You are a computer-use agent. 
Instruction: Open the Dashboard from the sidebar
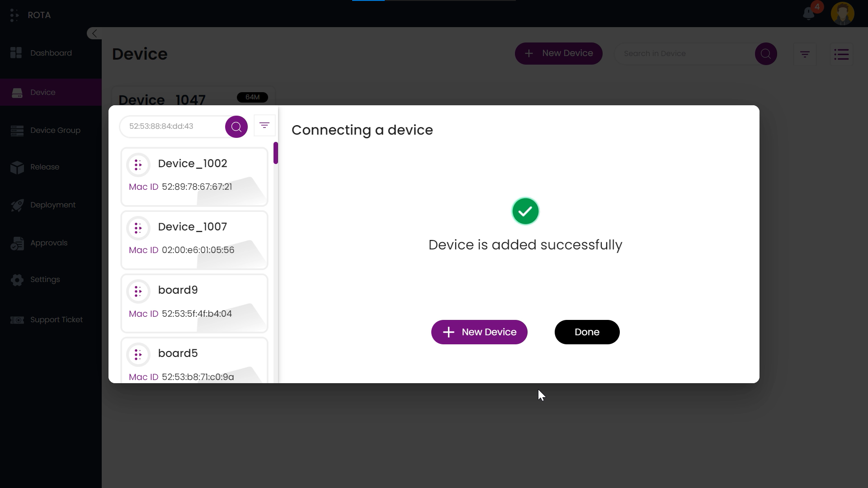coord(50,53)
